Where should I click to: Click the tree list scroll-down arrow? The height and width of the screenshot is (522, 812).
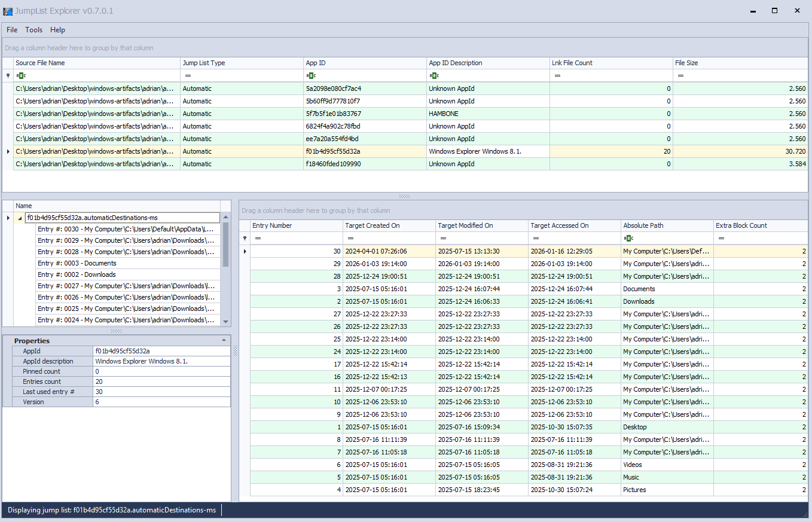click(225, 322)
